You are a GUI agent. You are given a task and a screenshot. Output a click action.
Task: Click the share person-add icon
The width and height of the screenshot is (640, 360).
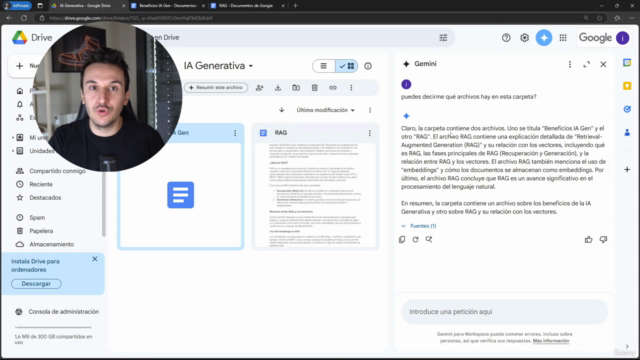pos(260,88)
